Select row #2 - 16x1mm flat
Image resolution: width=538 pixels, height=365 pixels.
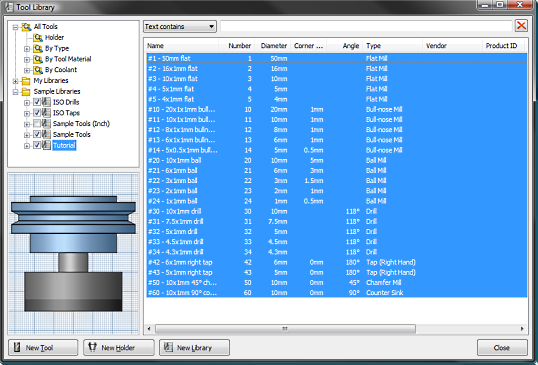(337, 69)
